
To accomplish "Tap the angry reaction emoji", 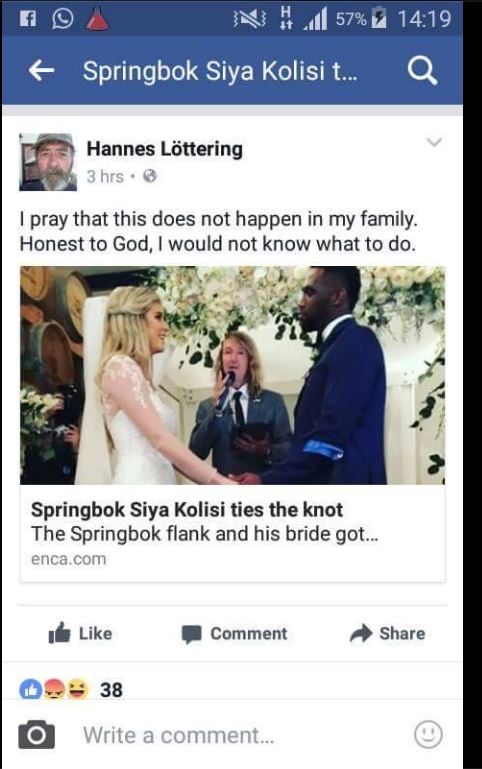I will (54, 690).
